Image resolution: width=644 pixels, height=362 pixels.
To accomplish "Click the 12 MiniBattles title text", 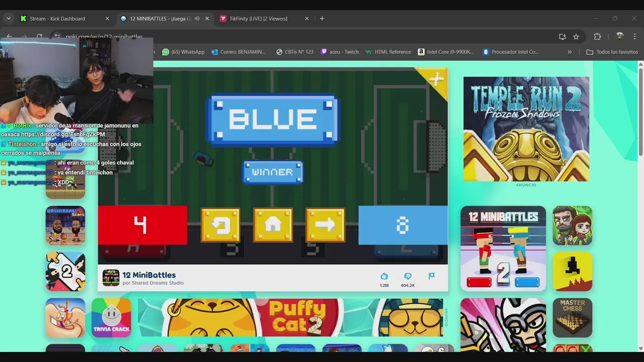I will [x=149, y=275].
